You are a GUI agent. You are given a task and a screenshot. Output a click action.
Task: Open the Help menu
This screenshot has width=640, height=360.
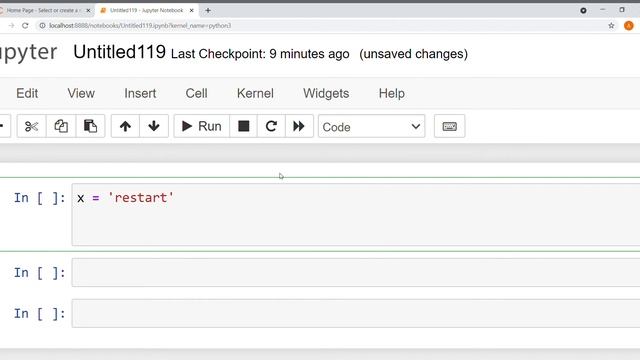pos(391,93)
